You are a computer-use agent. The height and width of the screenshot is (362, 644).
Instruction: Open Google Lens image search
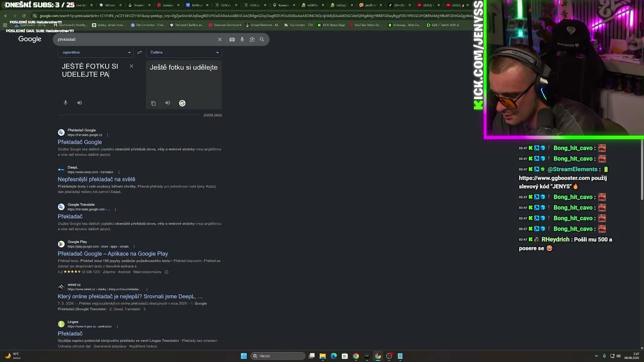point(252,39)
